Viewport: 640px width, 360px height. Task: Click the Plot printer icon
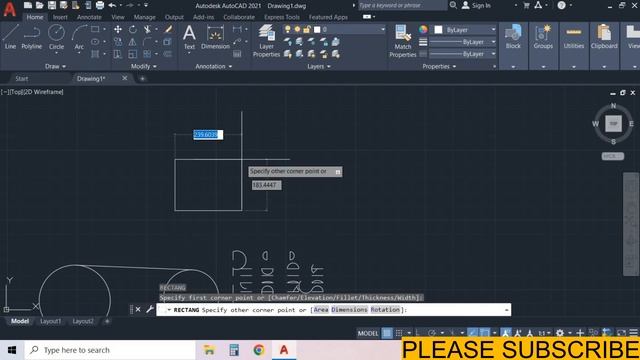[x=100, y=5]
